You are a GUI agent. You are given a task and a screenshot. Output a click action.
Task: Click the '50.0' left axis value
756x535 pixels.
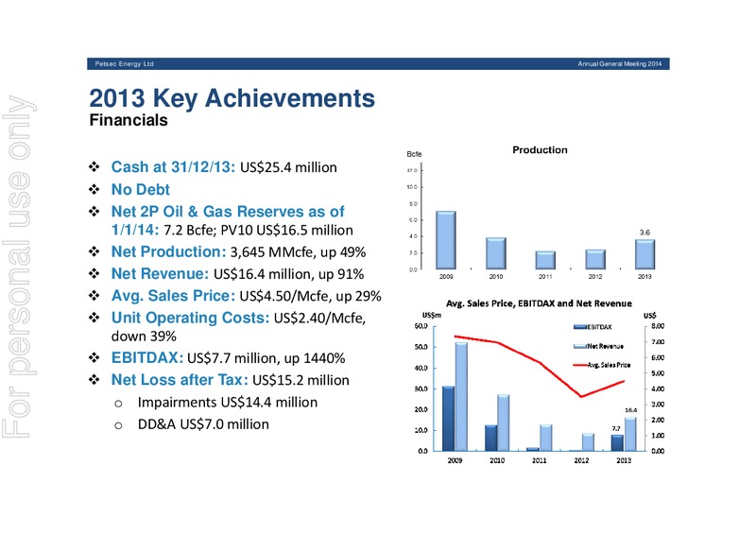point(421,347)
